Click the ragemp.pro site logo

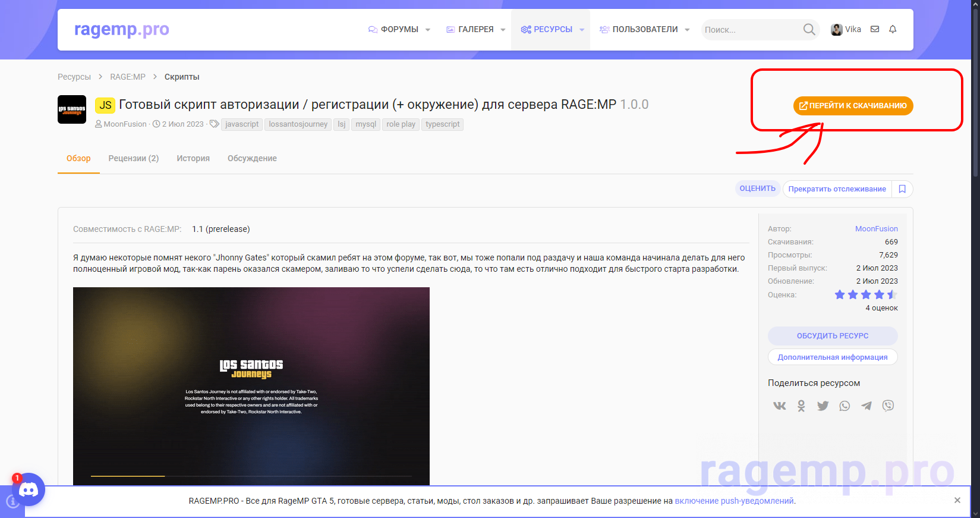pyautogui.click(x=122, y=29)
